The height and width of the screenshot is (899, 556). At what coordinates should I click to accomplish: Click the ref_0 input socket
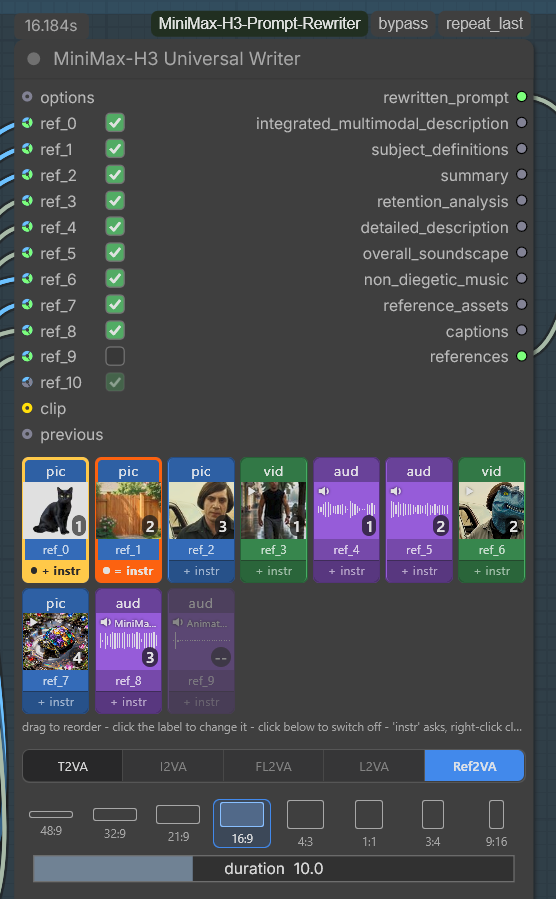(27, 123)
